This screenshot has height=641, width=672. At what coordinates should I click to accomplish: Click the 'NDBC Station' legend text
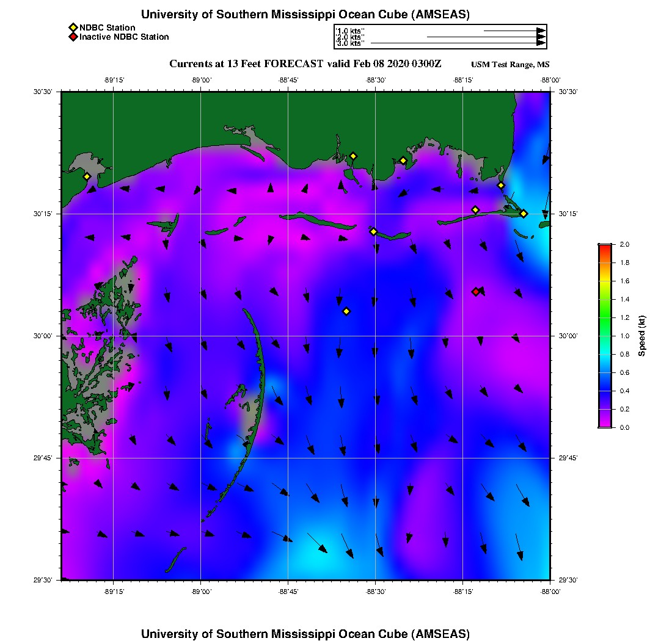pos(107,28)
